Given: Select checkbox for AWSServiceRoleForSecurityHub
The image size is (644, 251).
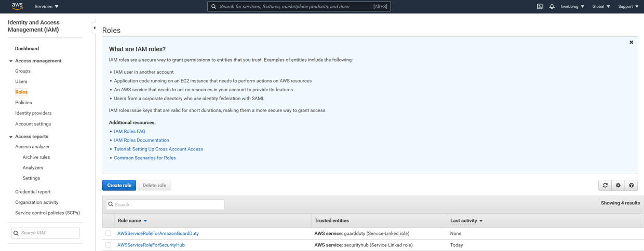Looking at the screenshot, I should click(x=108, y=245).
